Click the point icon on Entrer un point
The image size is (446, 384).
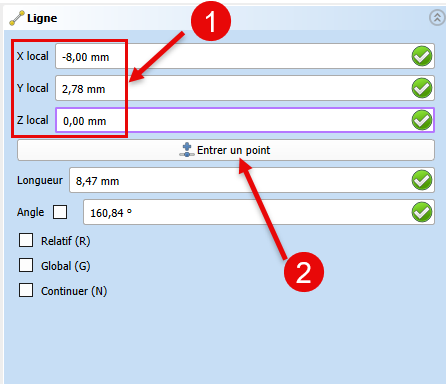(x=187, y=150)
